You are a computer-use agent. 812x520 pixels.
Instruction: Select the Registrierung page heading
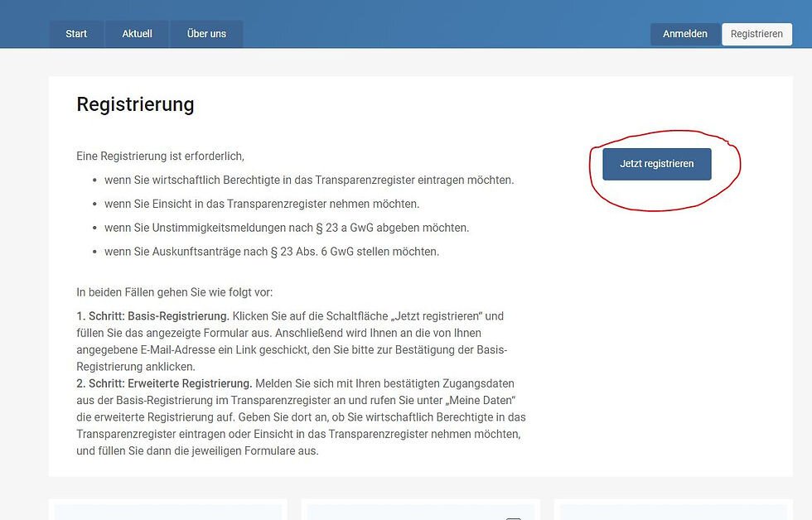(135, 104)
